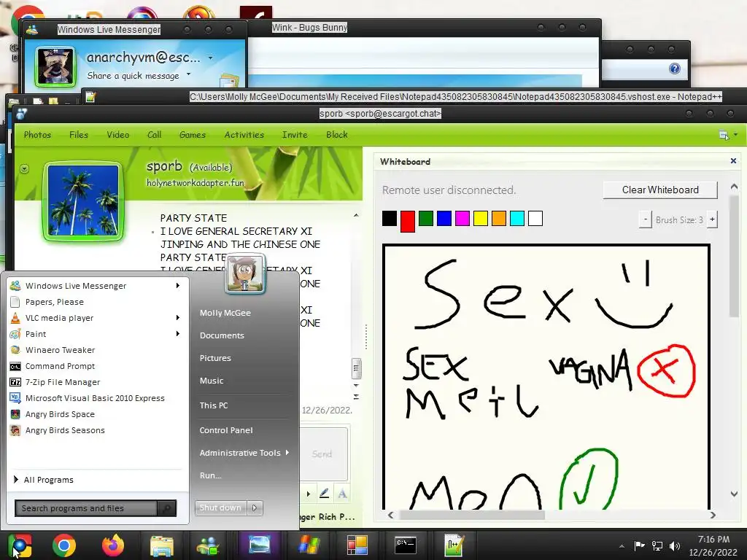Viewport: 747px width, 560px height.
Task: Switch to Notepad++ taskbar icon
Action: (454, 545)
